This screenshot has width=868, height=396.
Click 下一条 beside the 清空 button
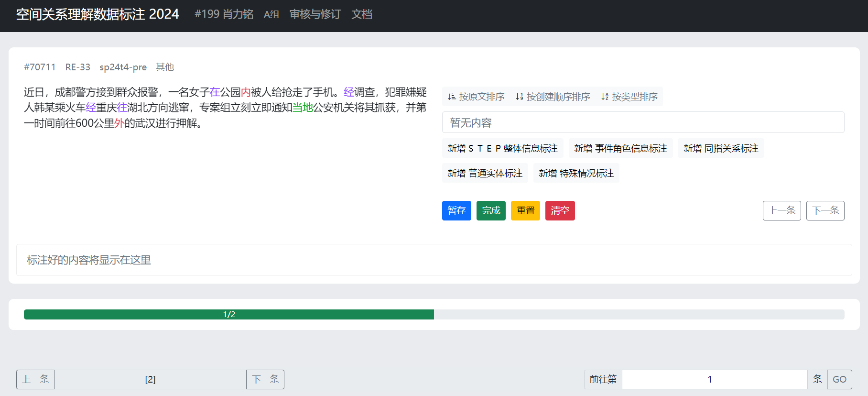point(825,210)
